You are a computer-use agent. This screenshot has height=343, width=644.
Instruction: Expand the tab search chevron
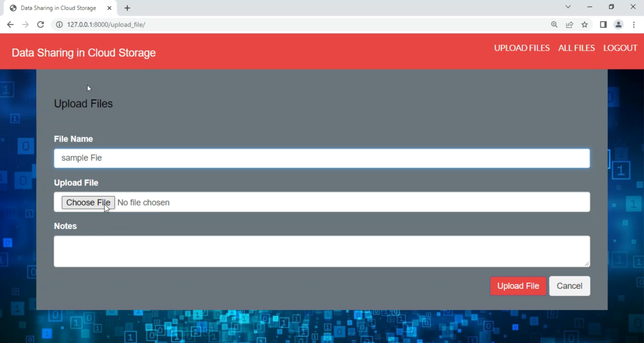point(568,7)
